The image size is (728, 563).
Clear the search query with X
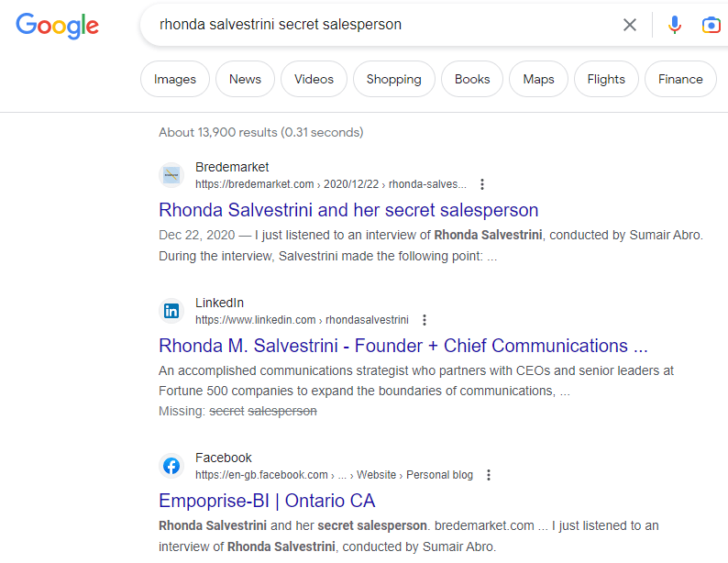point(630,25)
